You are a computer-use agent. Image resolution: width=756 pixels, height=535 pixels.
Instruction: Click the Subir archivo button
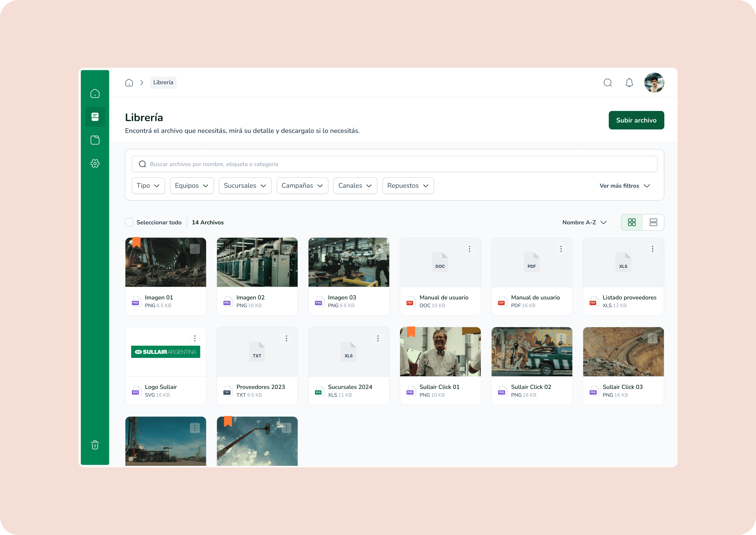tap(636, 120)
